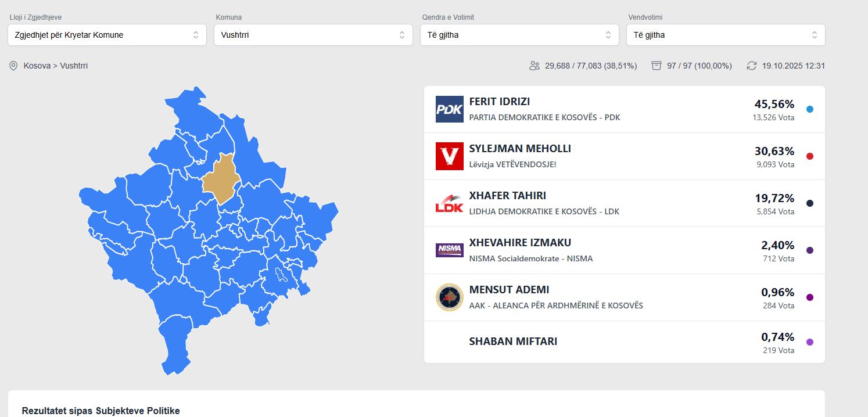Open the Komuna dropdown showing Vushtrri
The height and width of the screenshot is (417, 868).
pyautogui.click(x=313, y=35)
